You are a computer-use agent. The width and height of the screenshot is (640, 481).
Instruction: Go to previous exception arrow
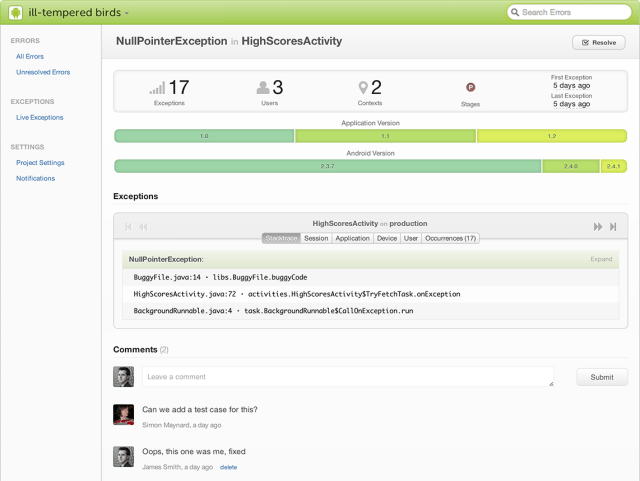pyautogui.click(x=143, y=227)
